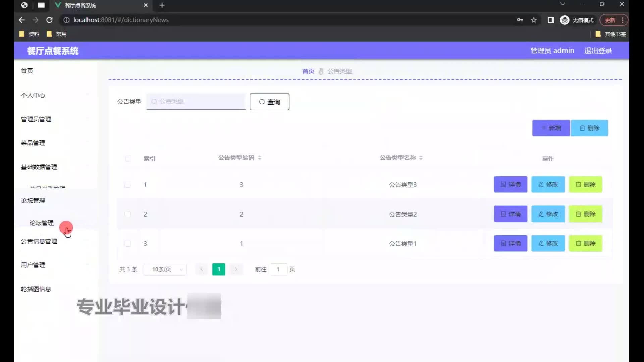Screen dimensions: 644x362
Task: Toggle the browser side panel icon
Action: tap(551, 20)
